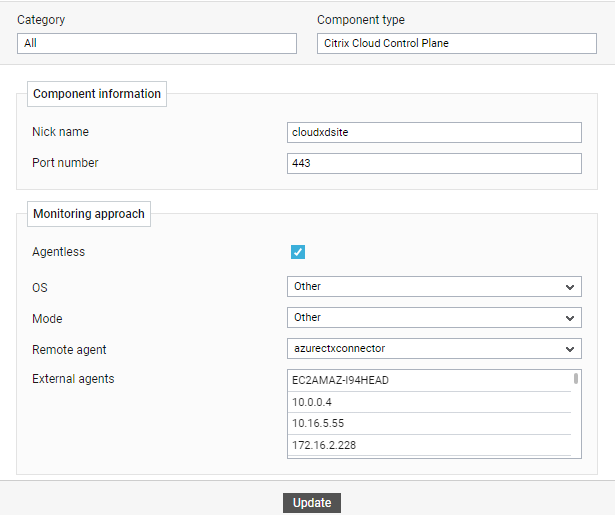Viewport: 615px width, 515px height.
Task: Select external agent 172.16.2.228
Action: (429, 445)
